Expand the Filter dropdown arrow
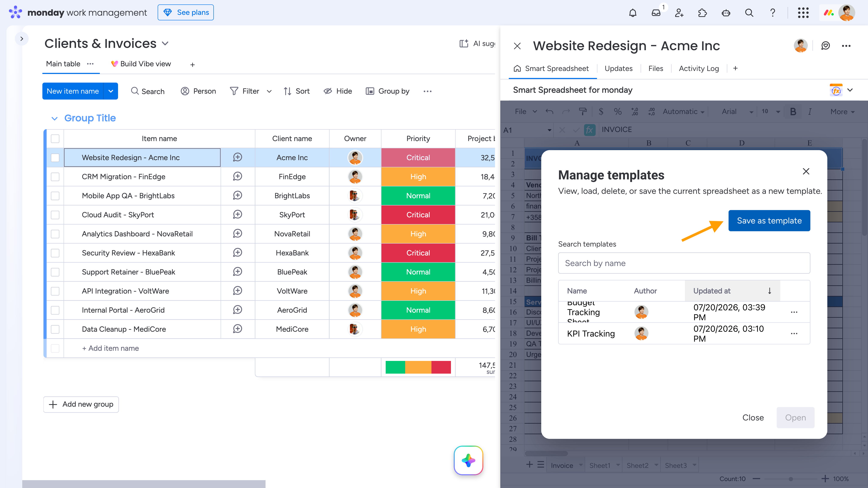Image resolution: width=868 pixels, height=488 pixels. click(x=269, y=91)
